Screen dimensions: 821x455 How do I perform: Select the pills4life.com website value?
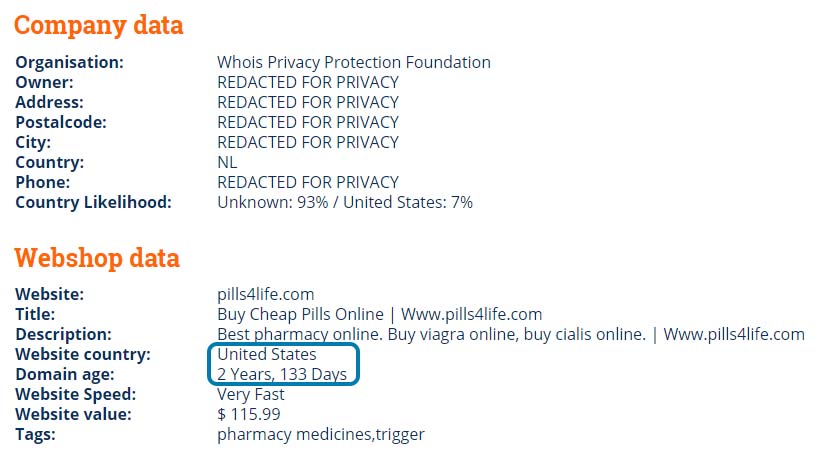(265, 295)
